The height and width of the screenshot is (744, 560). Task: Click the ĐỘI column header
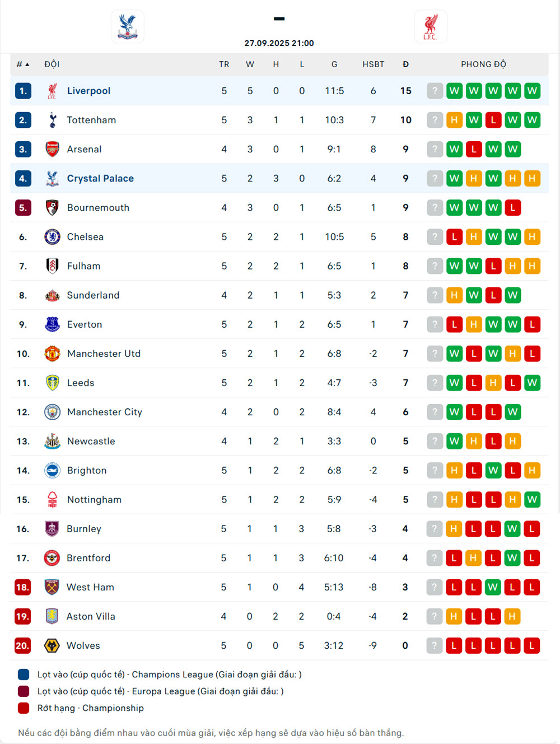click(x=52, y=64)
